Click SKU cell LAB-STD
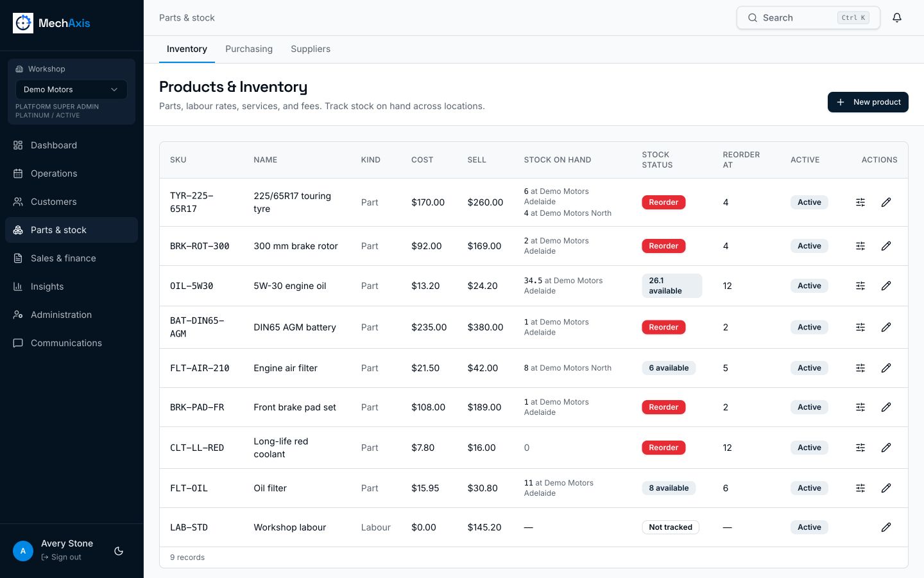This screenshot has width=924, height=578. (x=189, y=527)
